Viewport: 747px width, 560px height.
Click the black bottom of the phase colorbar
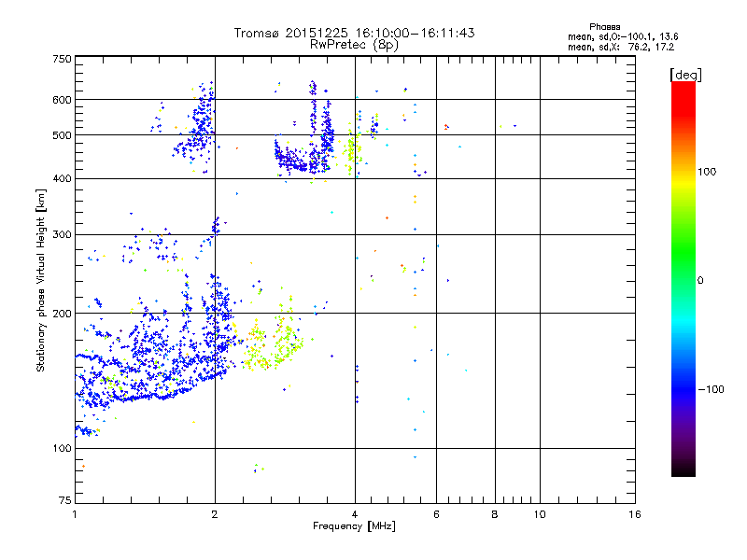click(684, 469)
